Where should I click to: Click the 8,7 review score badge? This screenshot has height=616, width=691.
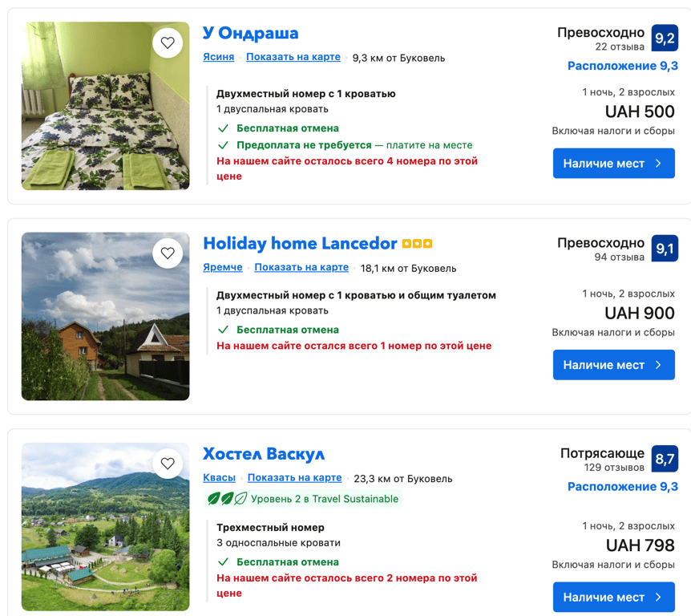[x=665, y=459]
